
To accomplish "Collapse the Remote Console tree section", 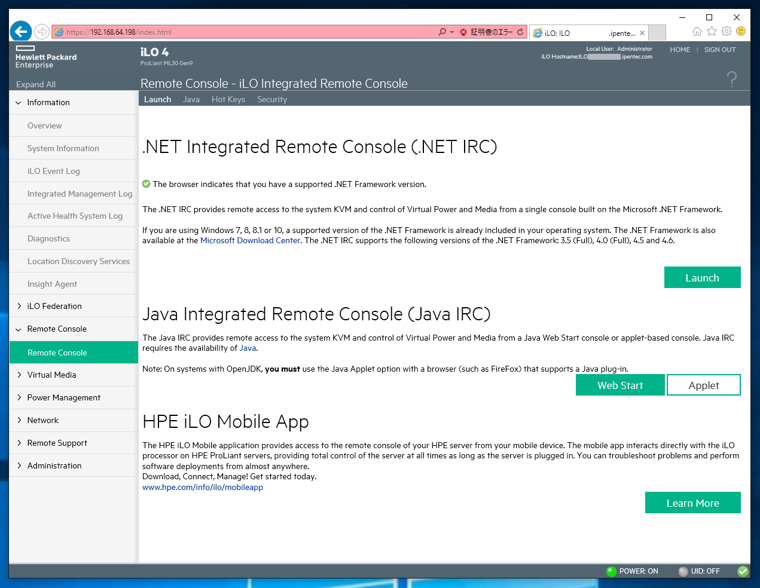I will (x=18, y=329).
